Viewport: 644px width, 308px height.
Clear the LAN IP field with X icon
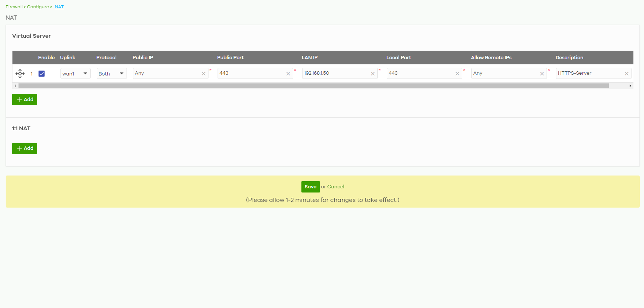pyautogui.click(x=373, y=74)
